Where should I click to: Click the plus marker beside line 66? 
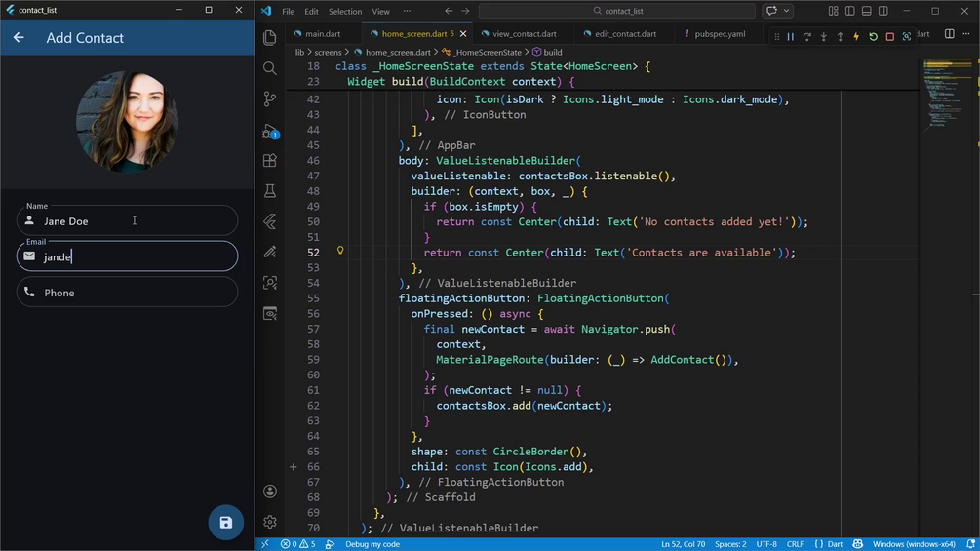coord(294,467)
